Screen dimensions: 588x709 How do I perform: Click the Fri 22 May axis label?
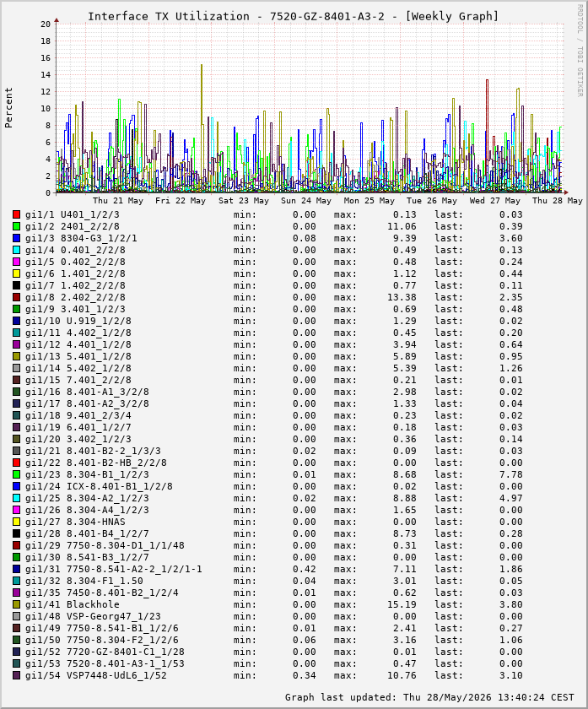(181, 200)
